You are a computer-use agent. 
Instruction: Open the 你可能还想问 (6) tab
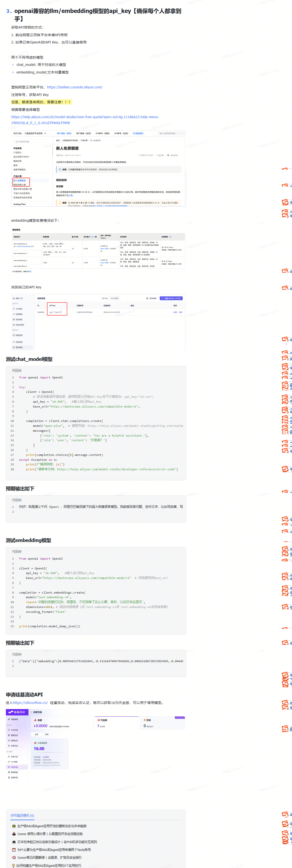22,816
